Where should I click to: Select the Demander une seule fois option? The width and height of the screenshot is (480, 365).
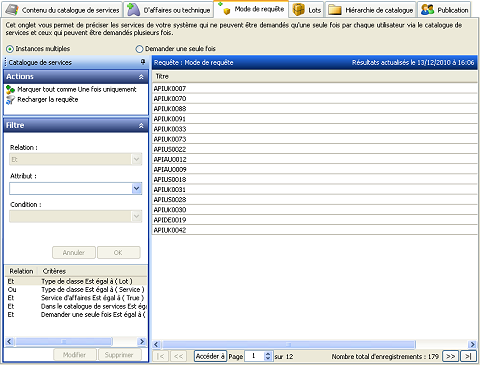point(139,49)
